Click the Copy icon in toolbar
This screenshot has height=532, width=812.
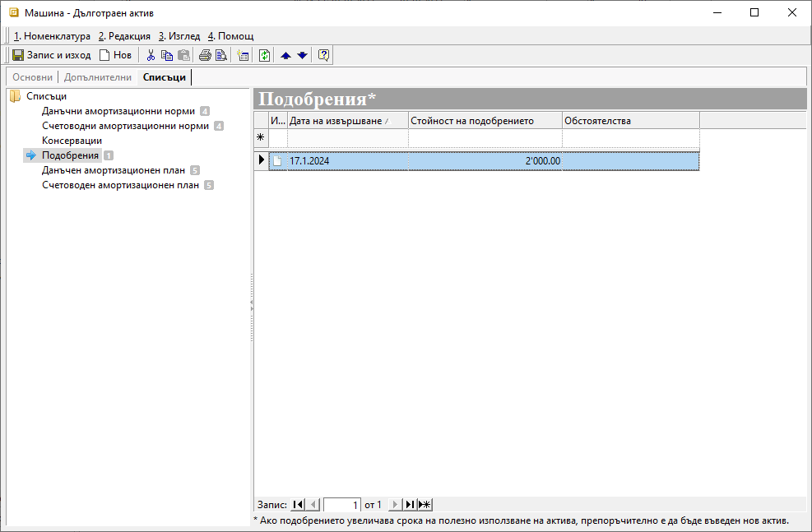(167, 56)
